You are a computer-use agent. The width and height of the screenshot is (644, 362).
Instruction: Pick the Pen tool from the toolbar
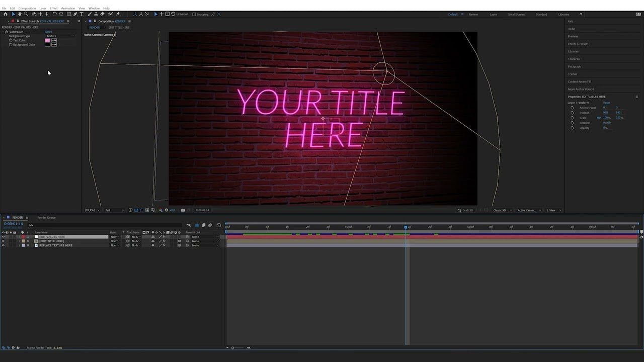pos(75,14)
